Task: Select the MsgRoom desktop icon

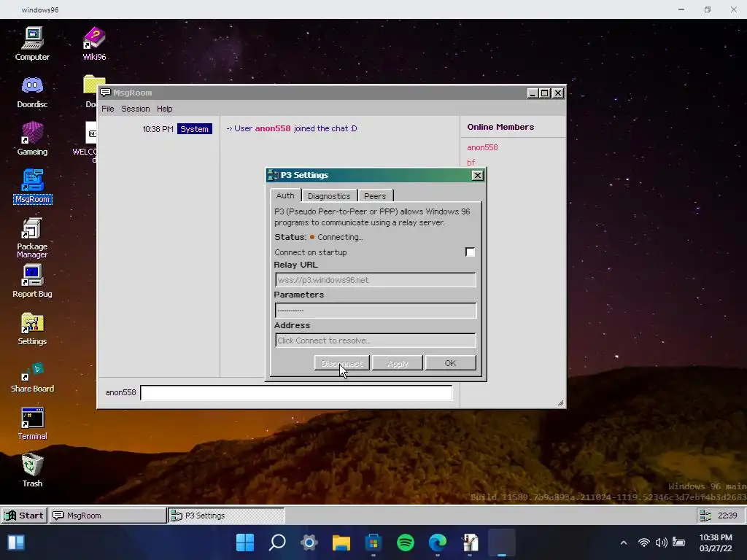Action: (x=32, y=186)
